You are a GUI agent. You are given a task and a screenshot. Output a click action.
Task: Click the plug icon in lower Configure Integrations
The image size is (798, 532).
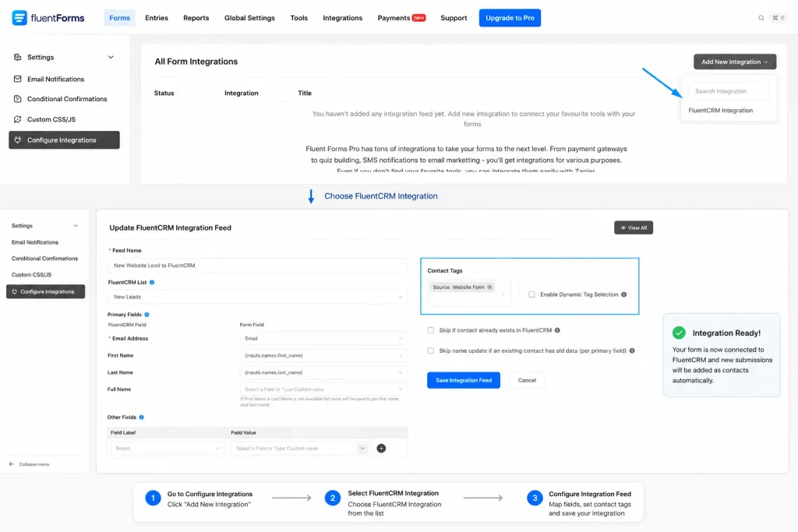click(14, 291)
